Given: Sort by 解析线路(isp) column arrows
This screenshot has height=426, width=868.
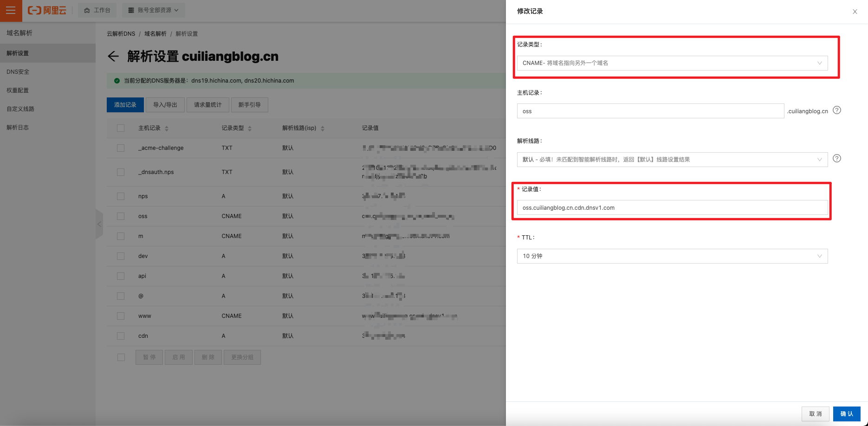Looking at the screenshot, I should click(323, 129).
